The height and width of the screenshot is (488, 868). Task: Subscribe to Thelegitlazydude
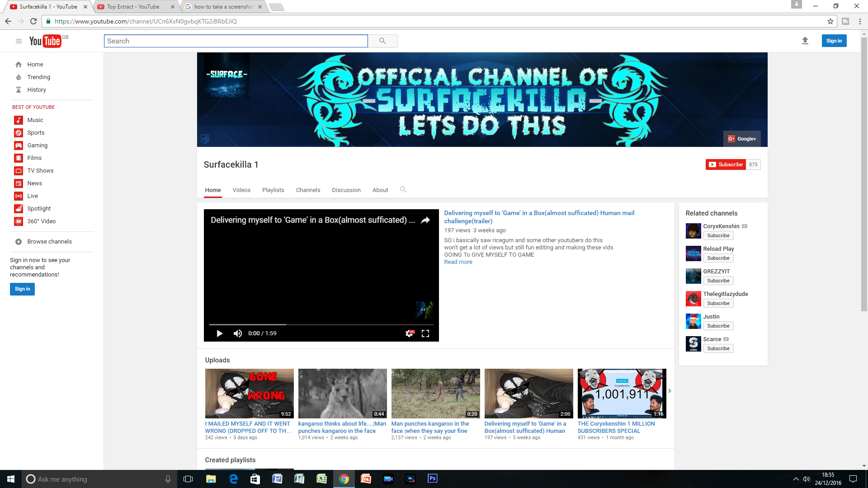tap(718, 303)
